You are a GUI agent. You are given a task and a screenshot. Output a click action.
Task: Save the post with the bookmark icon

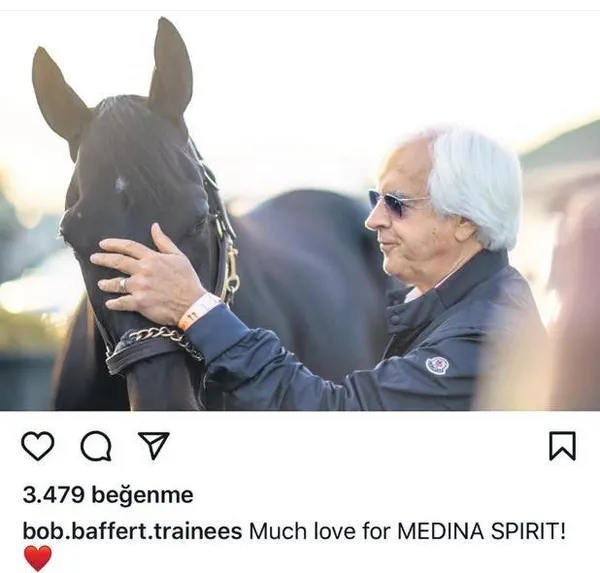pyautogui.click(x=562, y=446)
